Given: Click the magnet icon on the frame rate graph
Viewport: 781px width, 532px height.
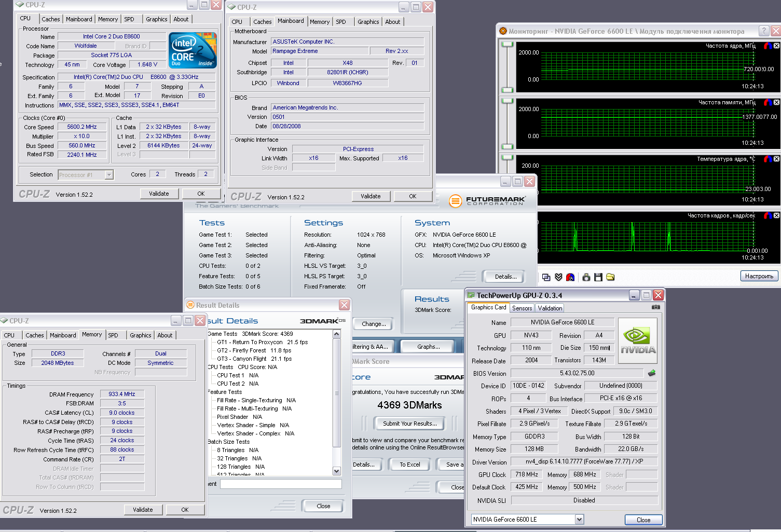Looking at the screenshot, I should coord(768,215).
